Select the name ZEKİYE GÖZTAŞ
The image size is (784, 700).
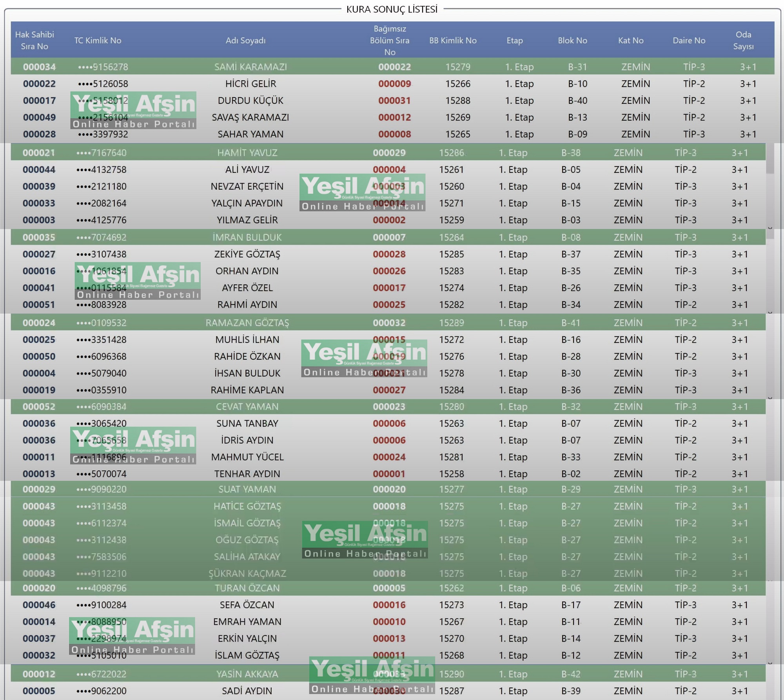(247, 254)
